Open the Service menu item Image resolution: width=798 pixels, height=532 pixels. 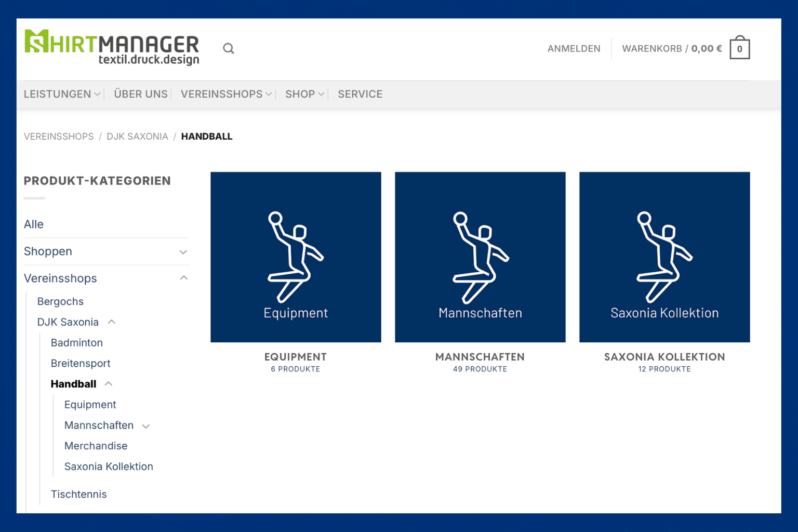360,94
